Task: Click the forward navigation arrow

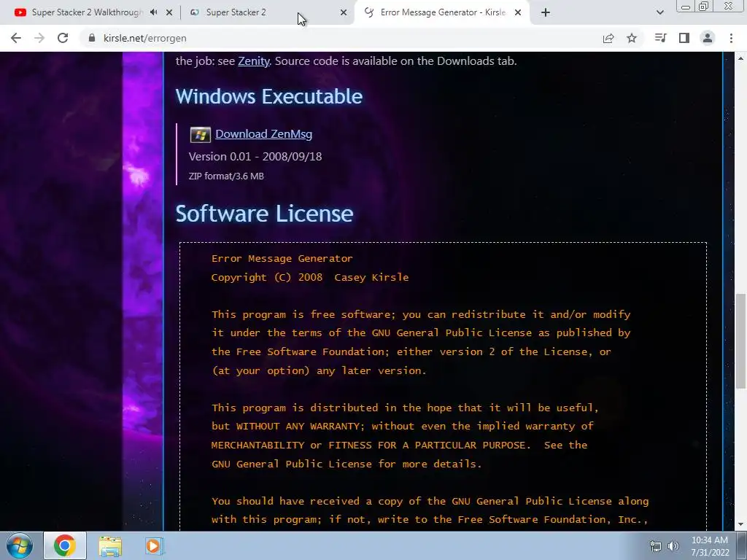Action: [x=39, y=38]
